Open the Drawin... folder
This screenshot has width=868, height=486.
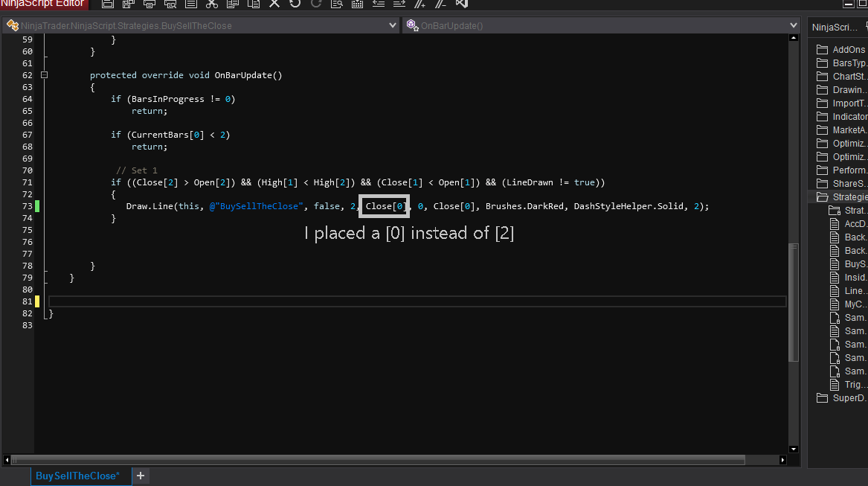(841, 89)
